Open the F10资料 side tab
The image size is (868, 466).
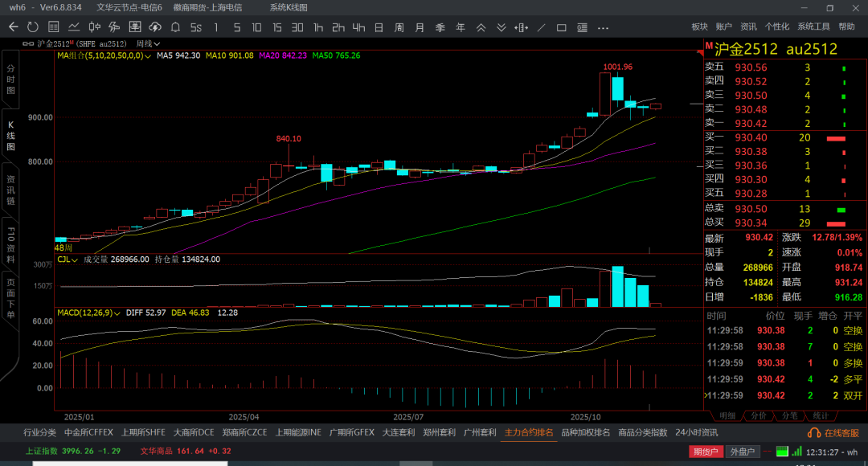10,244
